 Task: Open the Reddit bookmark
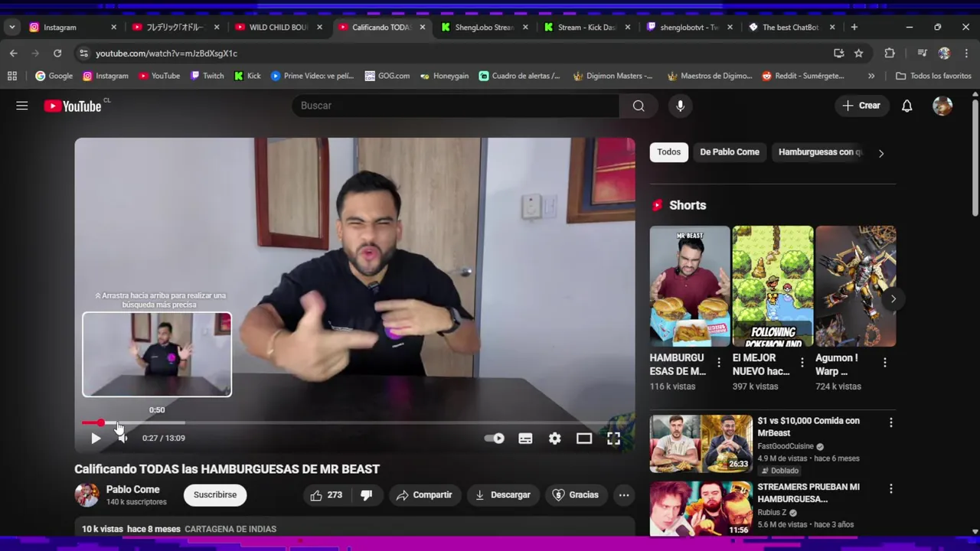click(x=803, y=76)
